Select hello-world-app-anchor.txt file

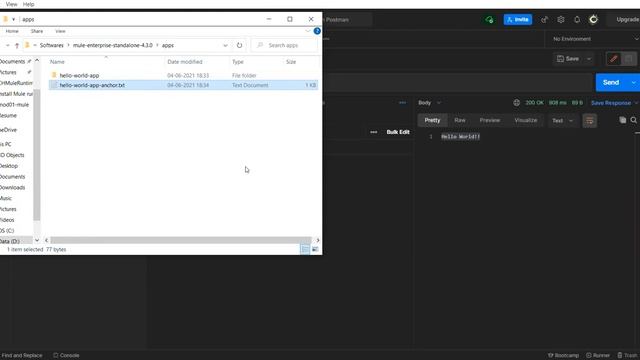tap(183, 85)
